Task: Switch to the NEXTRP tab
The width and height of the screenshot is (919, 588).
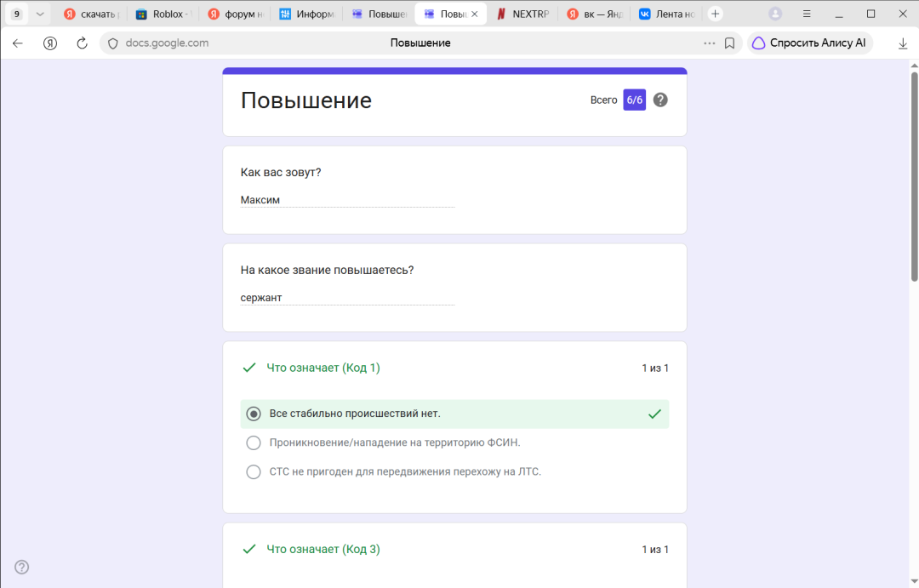Action: [x=523, y=14]
